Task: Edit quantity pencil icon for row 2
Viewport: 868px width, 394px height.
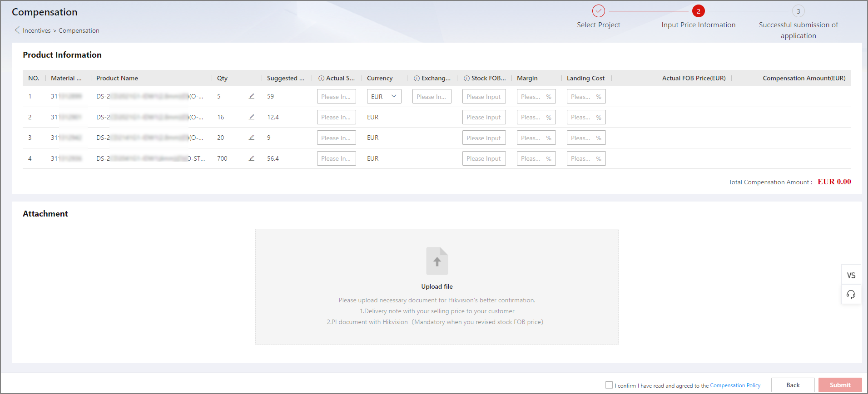Action: [x=252, y=117]
